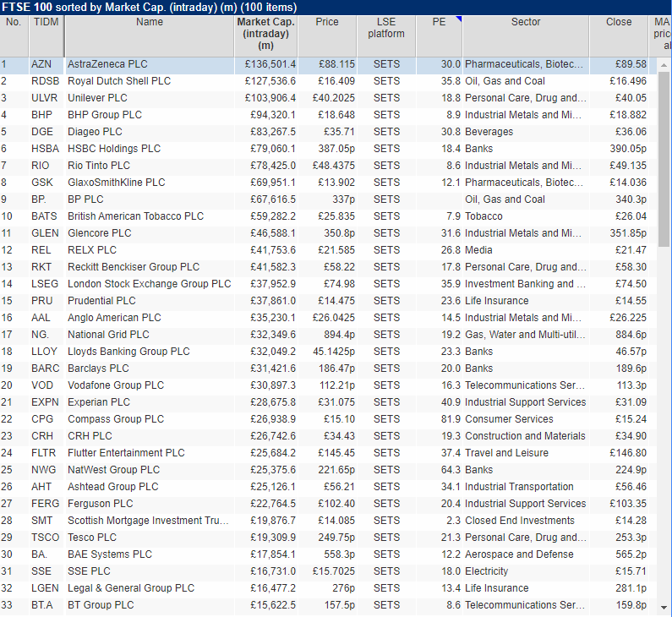The image size is (672, 617).
Task: Click the TIDM column header
Action: point(46,36)
